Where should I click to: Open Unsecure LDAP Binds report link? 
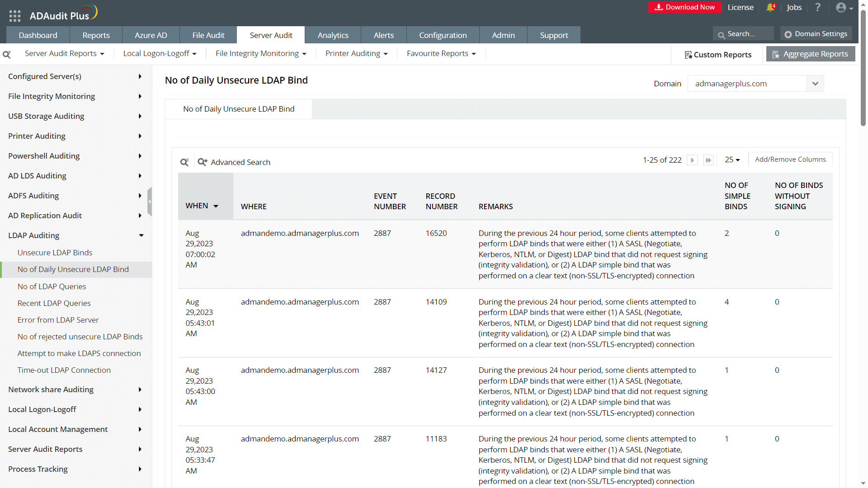tap(55, 253)
